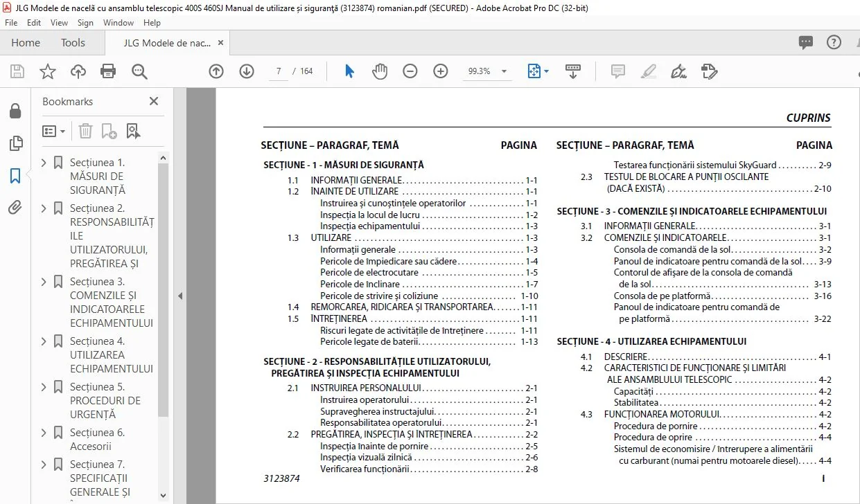Add a sticky note comment
Viewport: 860px width, 504px height.
coord(618,71)
